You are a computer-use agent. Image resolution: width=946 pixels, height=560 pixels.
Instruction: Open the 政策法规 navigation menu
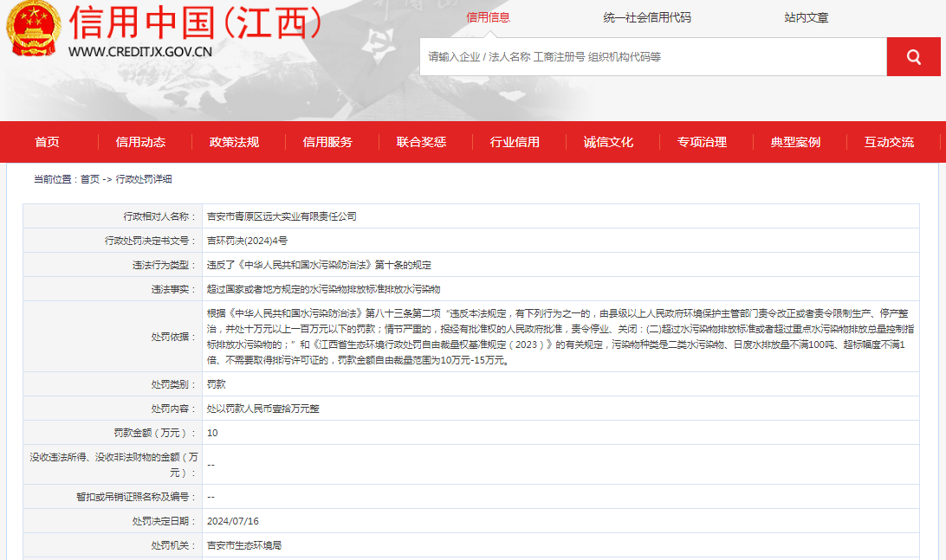(234, 142)
